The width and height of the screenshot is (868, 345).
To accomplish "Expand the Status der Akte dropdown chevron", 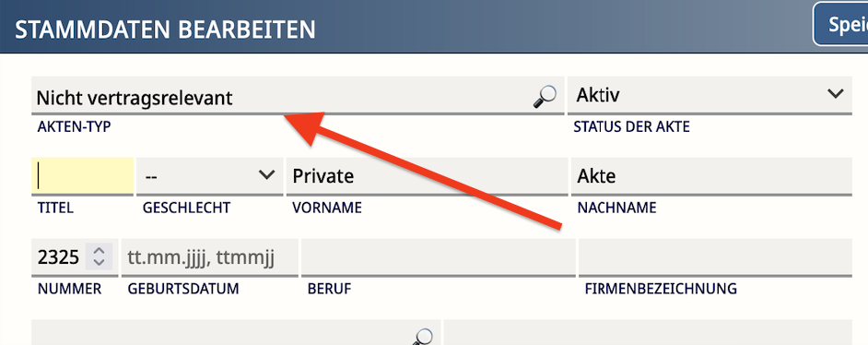I will coord(836,93).
